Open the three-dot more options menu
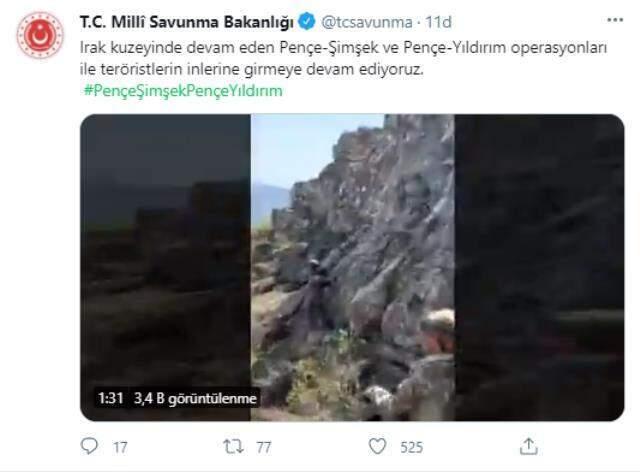 (x=615, y=20)
